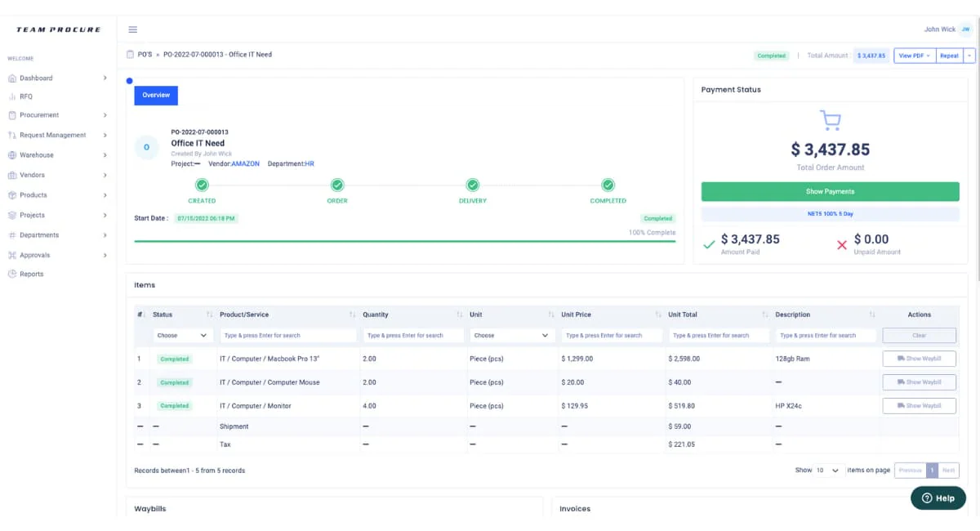This screenshot has height=531, width=980.
Task: Focus the Product/Service search field
Action: 288,335
